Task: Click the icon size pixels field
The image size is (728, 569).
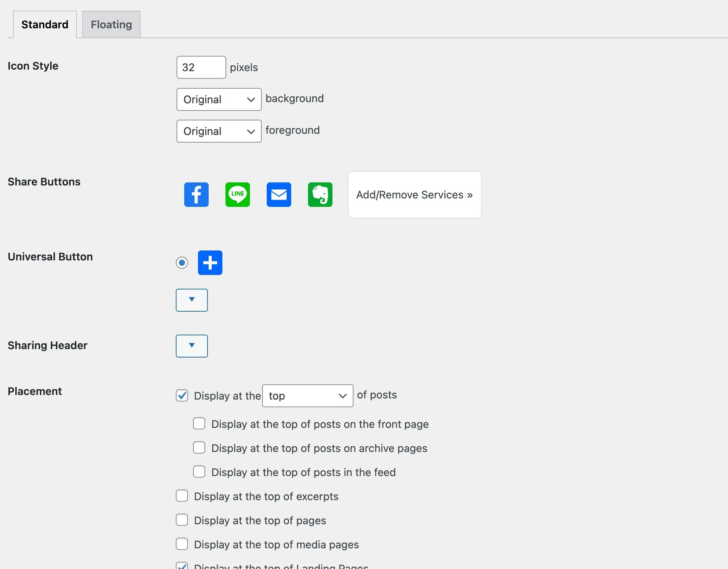Action: click(x=201, y=67)
